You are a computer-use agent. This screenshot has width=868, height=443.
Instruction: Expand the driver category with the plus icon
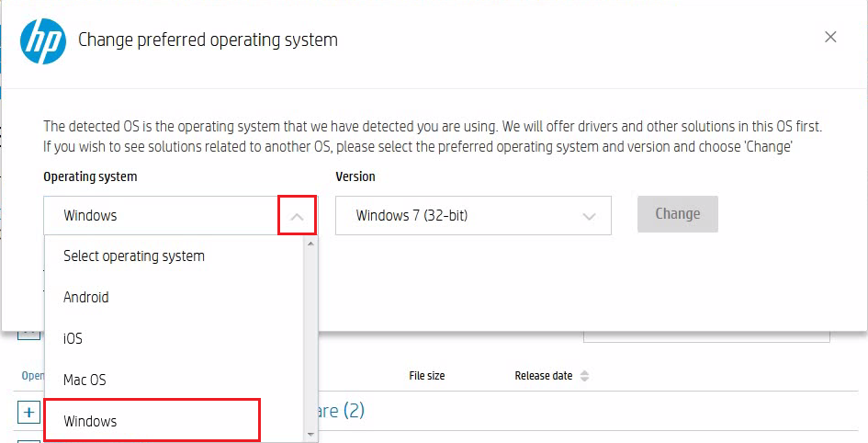click(x=29, y=413)
